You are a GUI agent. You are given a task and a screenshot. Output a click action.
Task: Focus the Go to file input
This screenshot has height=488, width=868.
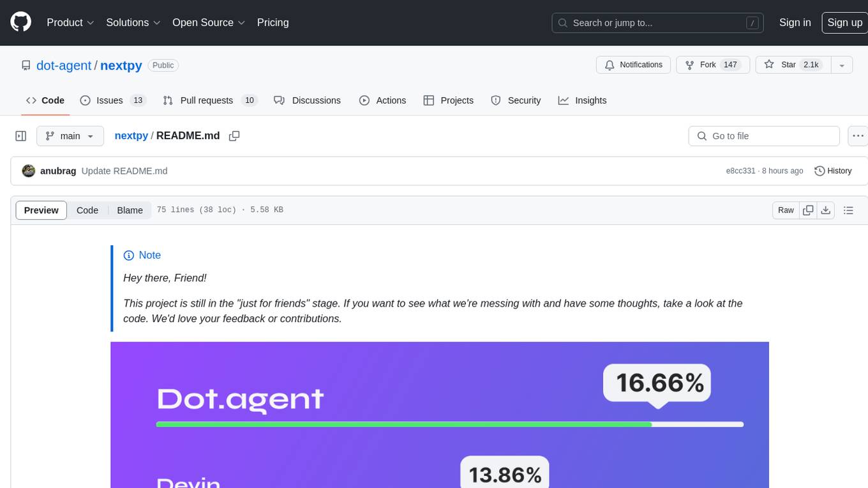tap(764, 136)
